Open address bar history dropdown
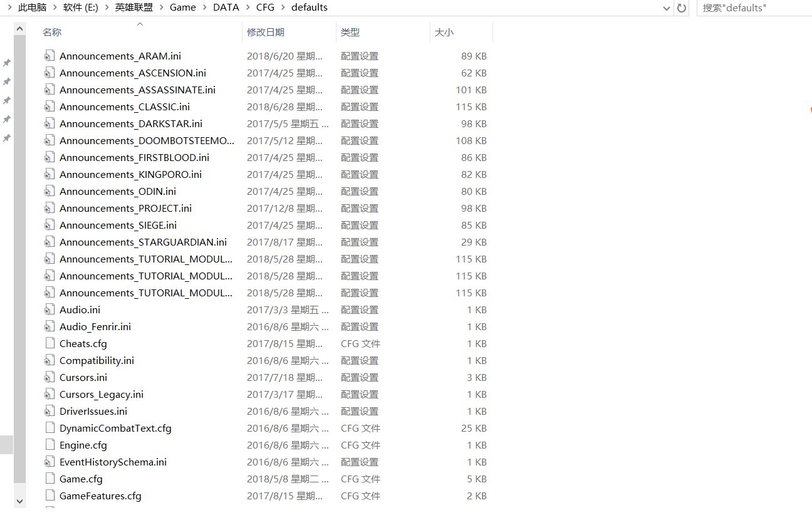 (x=667, y=8)
